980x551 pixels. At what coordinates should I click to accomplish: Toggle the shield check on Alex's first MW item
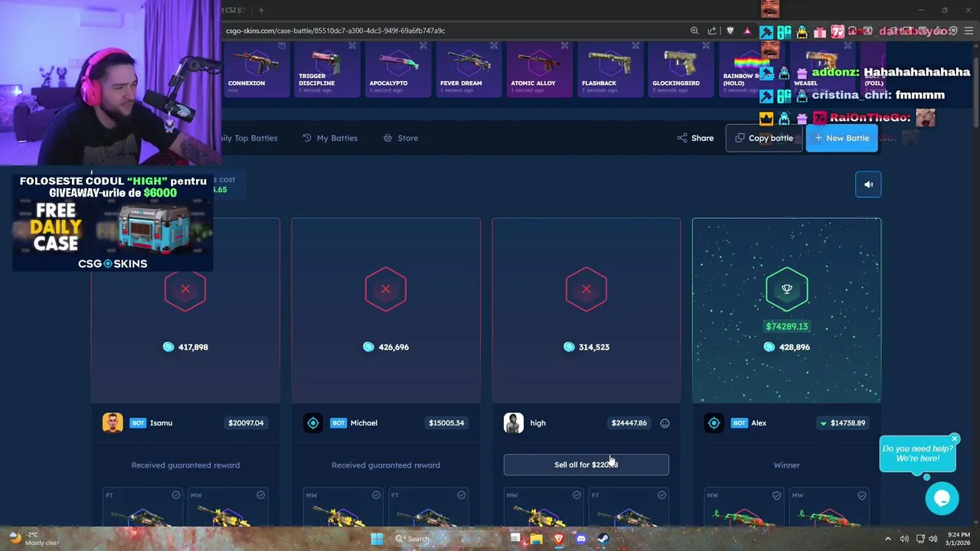(x=776, y=495)
